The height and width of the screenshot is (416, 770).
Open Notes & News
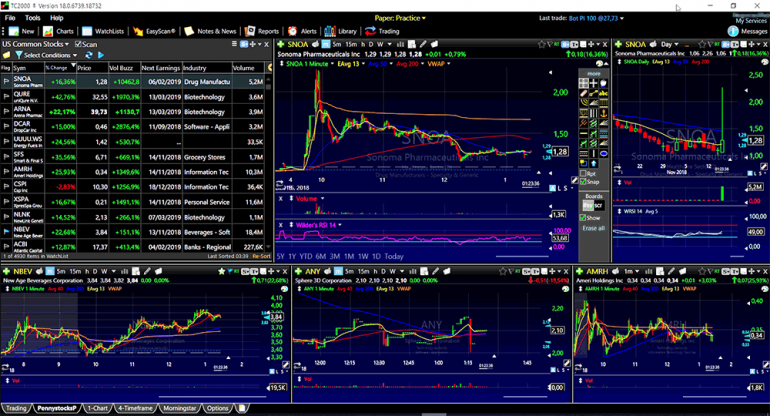click(210, 31)
